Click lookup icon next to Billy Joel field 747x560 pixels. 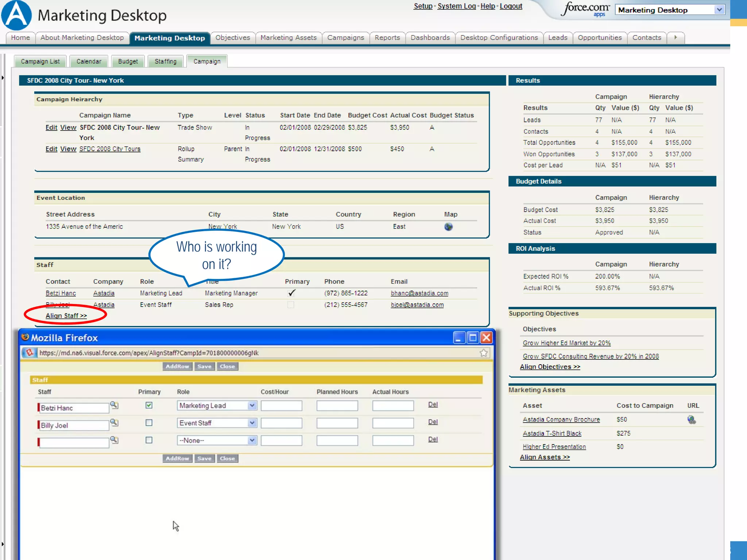[x=114, y=423]
